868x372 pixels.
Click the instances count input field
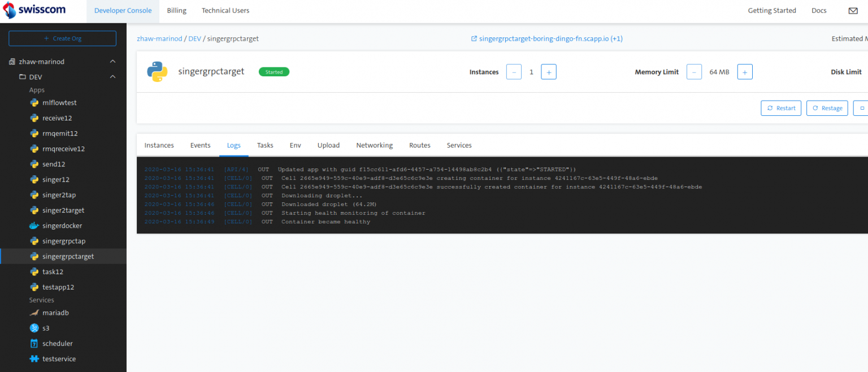point(531,72)
